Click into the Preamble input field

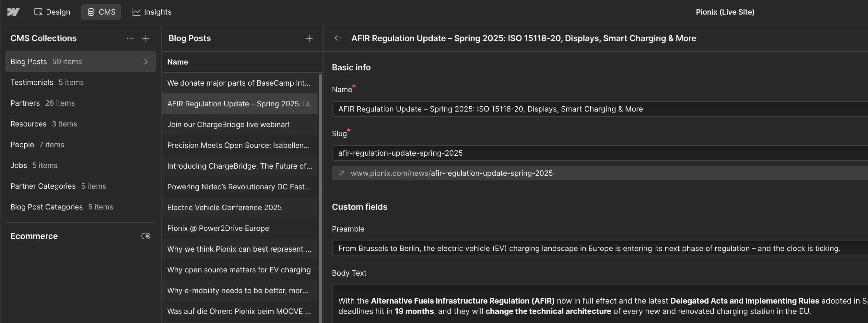pyautogui.click(x=600, y=248)
